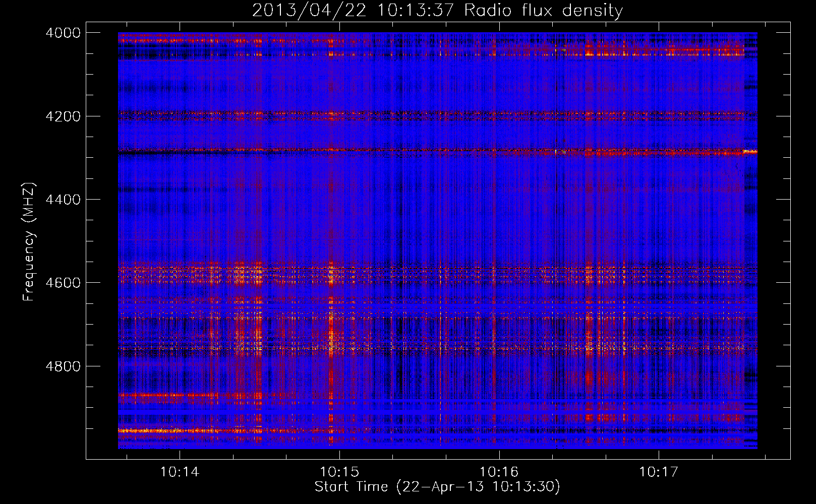Click the 4800 frequency tick label
The width and height of the screenshot is (816, 504).
click(x=63, y=366)
